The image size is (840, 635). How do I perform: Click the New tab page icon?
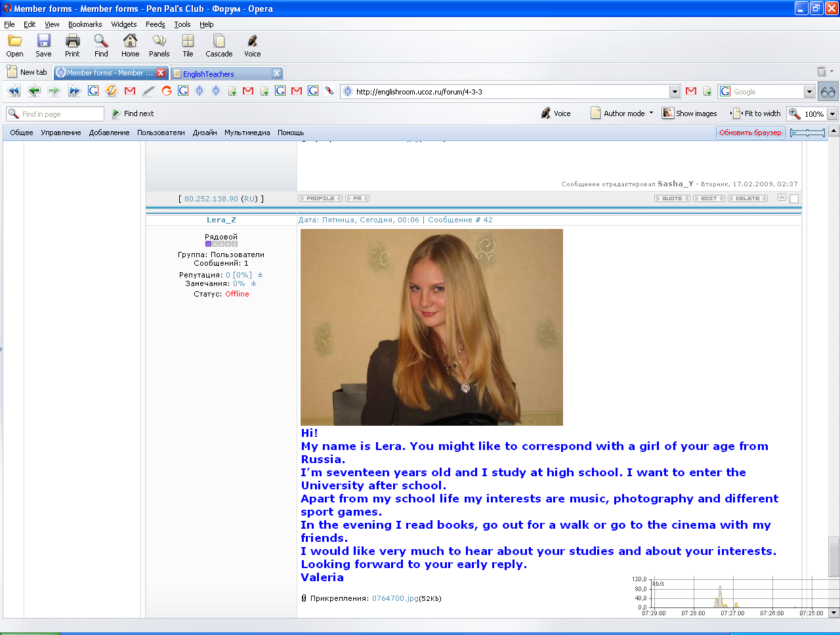tap(12, 72)
